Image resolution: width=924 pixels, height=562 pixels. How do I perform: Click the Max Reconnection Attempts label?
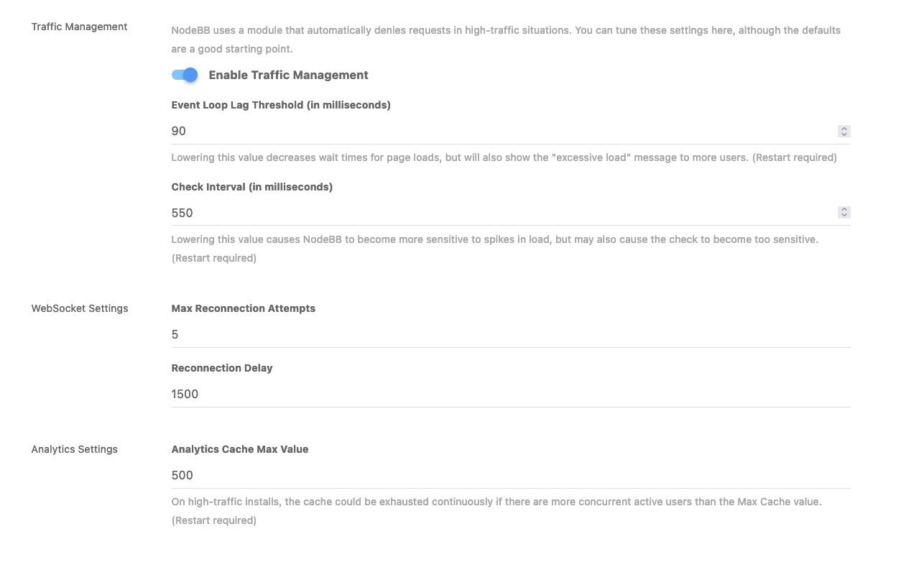click(x=243, y=308)
